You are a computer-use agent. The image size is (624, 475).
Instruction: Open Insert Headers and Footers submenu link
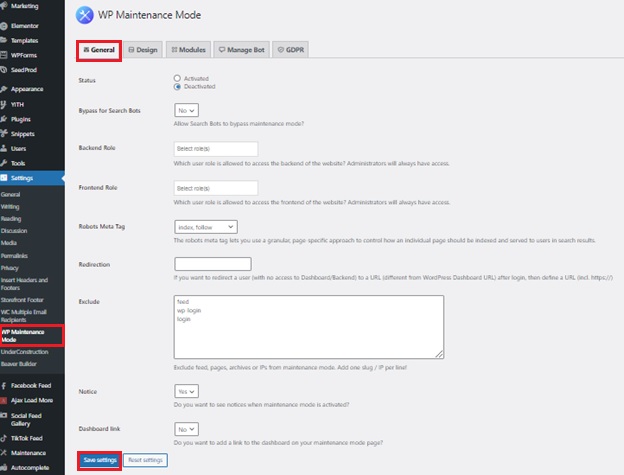pos(24,284)
